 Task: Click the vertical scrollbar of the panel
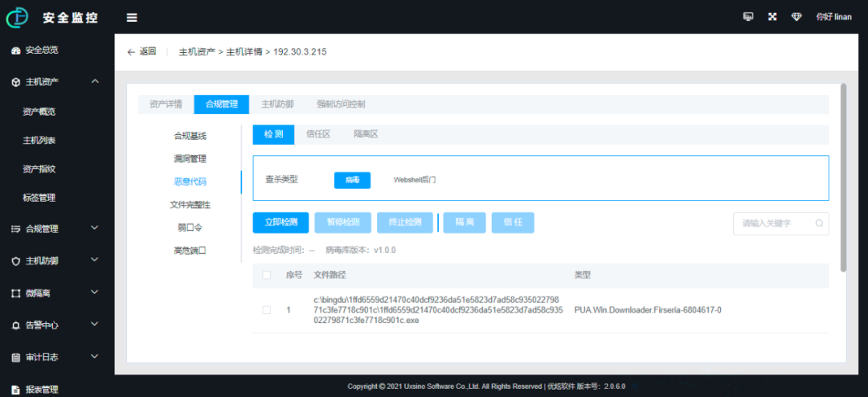[x=842, y=177]
